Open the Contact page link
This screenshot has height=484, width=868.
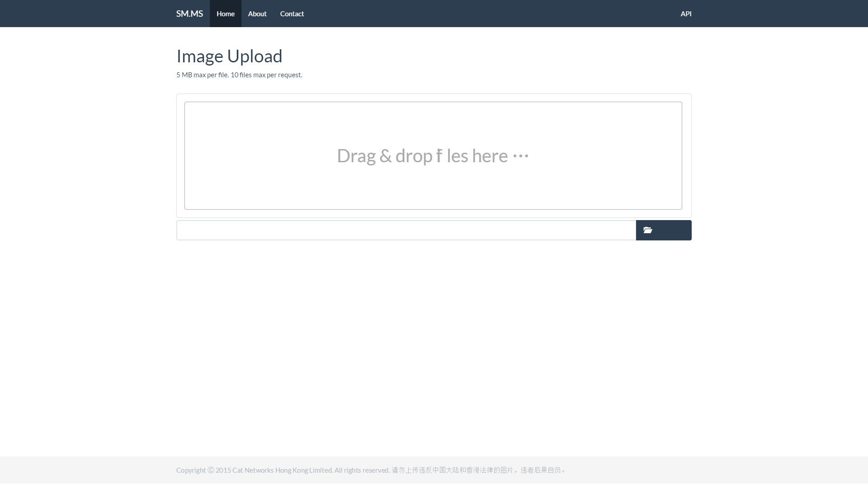pyautogui.click(x=292, y=14)
